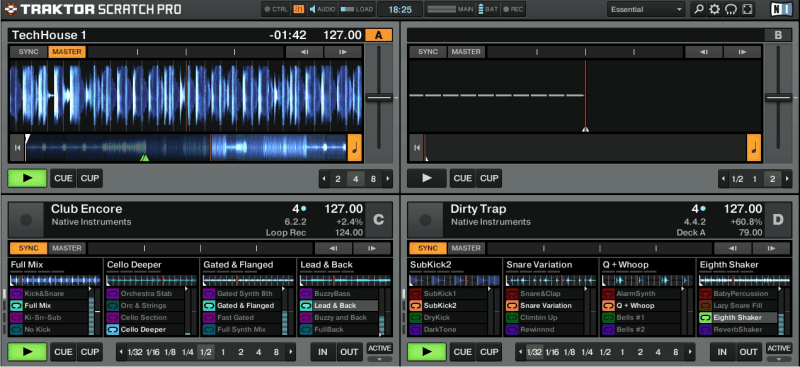Enable SYNC on Deck A

click(29, 52)
